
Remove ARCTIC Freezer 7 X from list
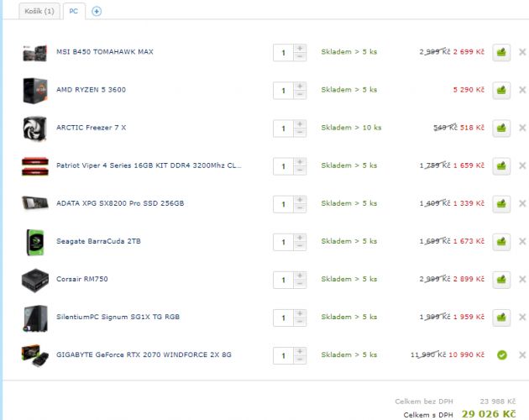click(522, 128)
